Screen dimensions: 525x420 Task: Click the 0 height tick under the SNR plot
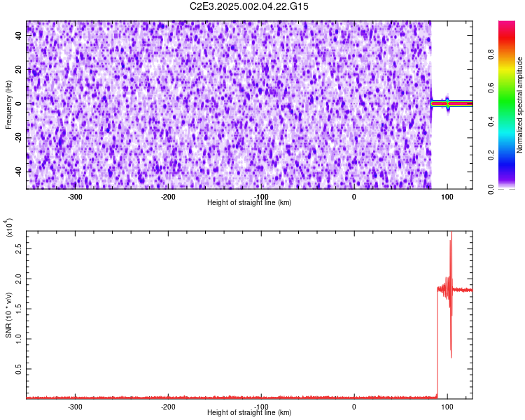click(x=354, y=407)
